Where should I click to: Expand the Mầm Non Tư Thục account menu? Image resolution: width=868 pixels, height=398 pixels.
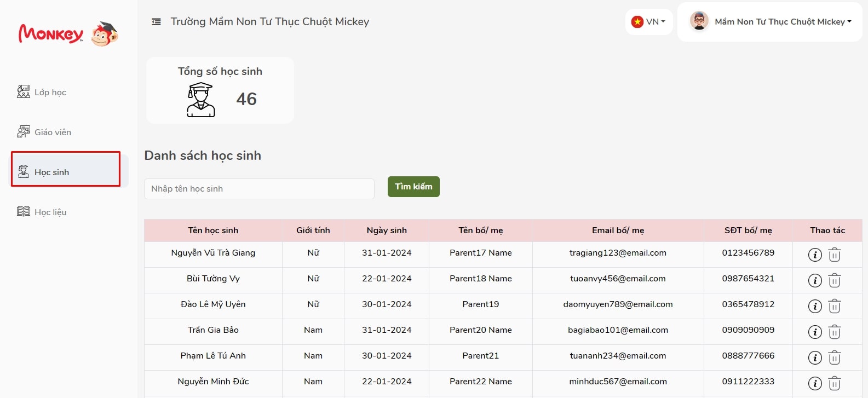783,22
